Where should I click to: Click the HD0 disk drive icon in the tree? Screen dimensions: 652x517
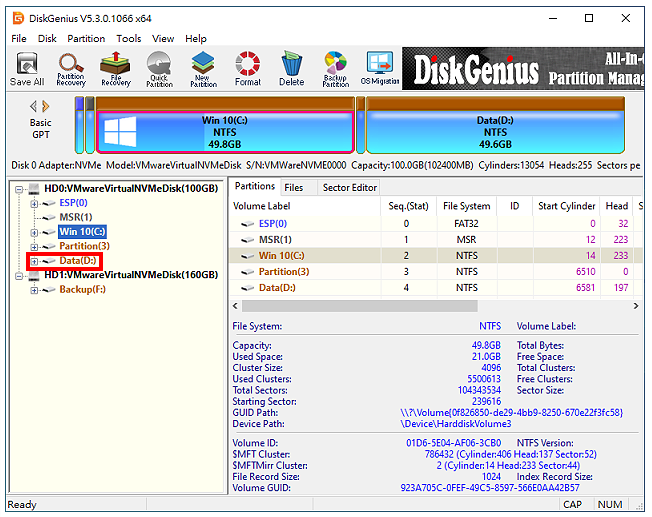34,189
